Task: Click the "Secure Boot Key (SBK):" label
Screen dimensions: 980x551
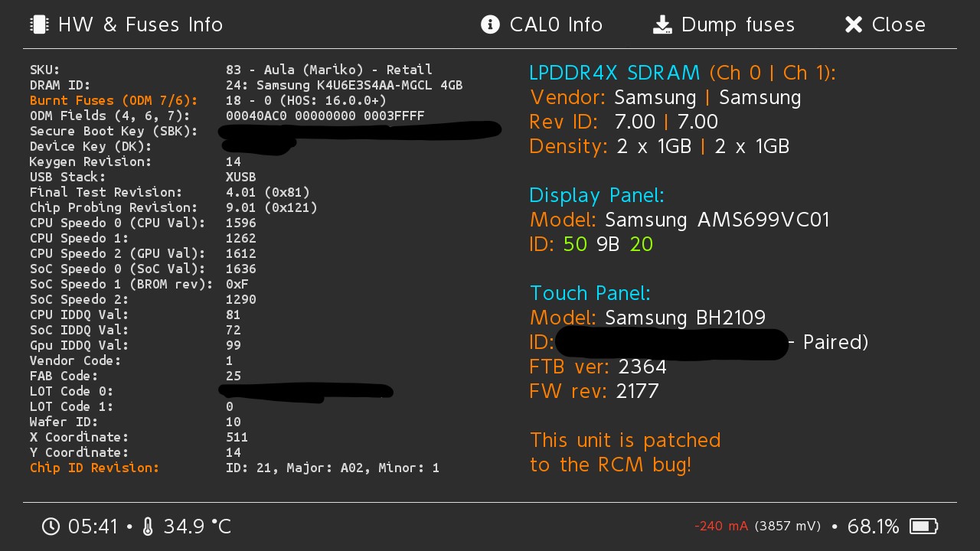Action: pos(114,131)
